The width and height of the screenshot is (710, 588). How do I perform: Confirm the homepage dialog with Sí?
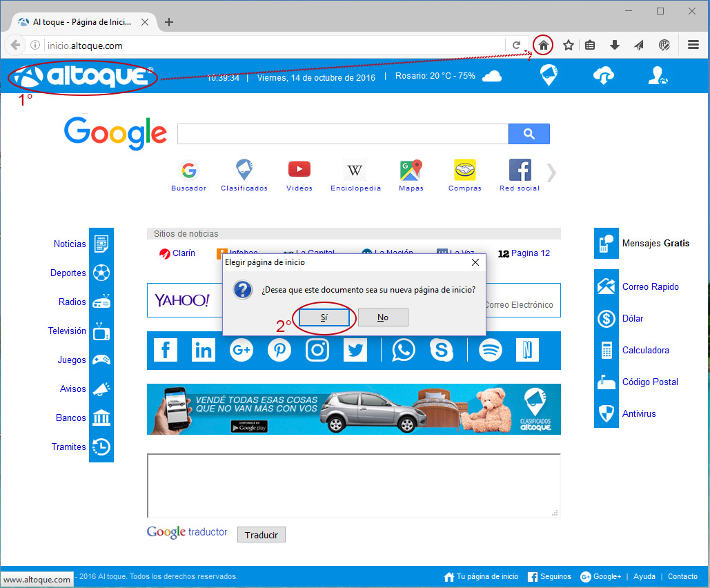click(324, 317)
